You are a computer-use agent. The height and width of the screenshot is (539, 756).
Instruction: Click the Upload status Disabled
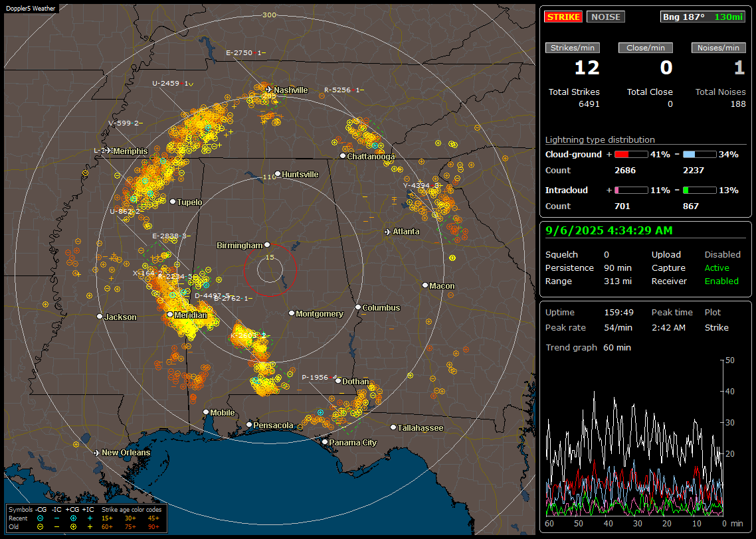[x=722, y=254]
